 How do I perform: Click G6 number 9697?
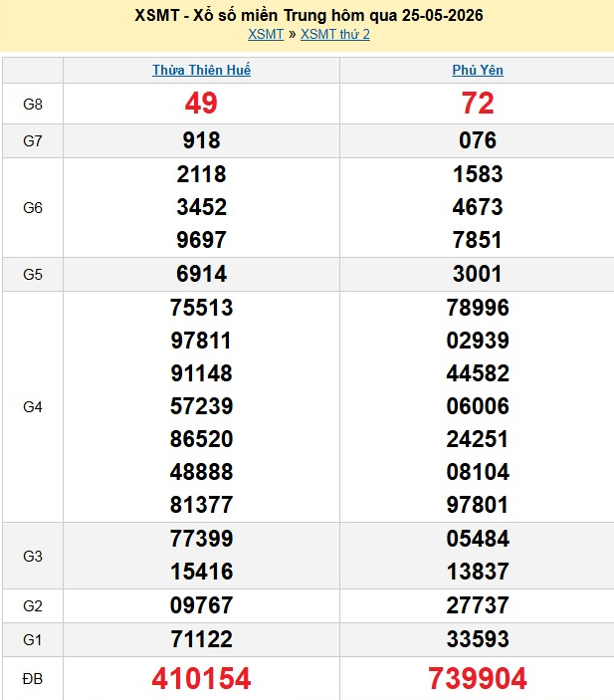(201, 240)
